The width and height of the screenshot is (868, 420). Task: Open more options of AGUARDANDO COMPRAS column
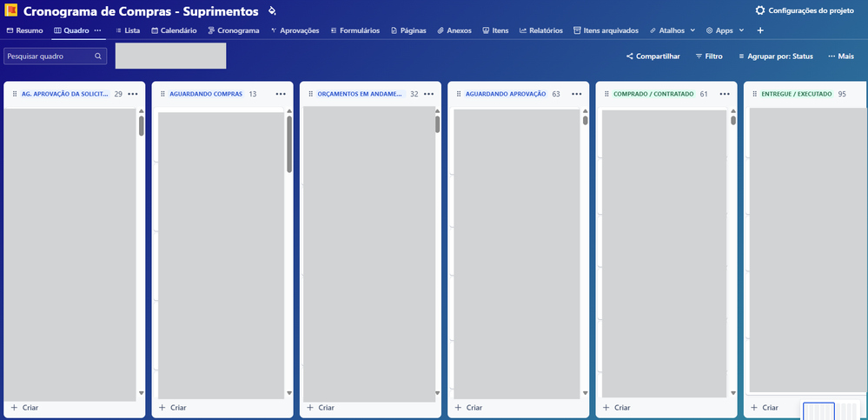pyautogui.click(x=281, y=94)
